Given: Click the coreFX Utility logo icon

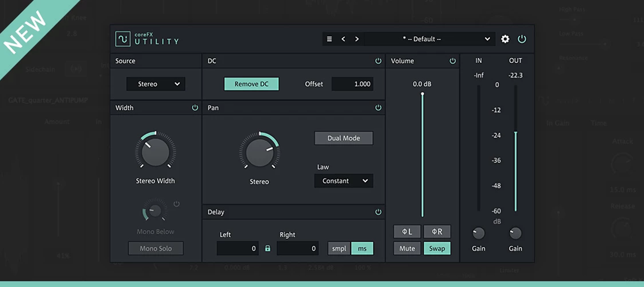Looking at the screenshot, I should (123, 38).
